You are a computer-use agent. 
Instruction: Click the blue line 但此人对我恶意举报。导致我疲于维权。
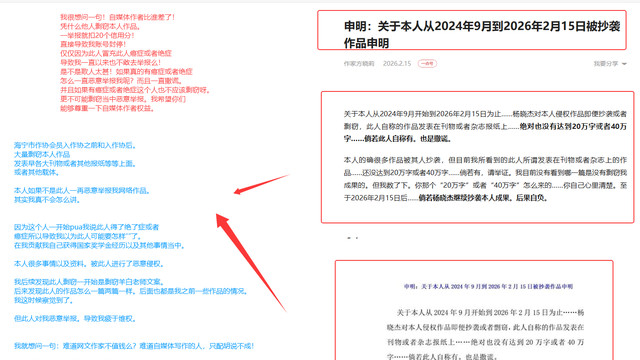coord(75,318)
